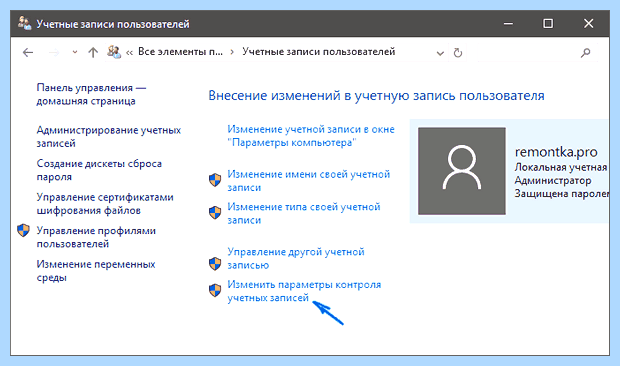The width and height of the screenshot is (620, 366).
Task: Click shield icon beside Изменение имени
Action: 215,180
